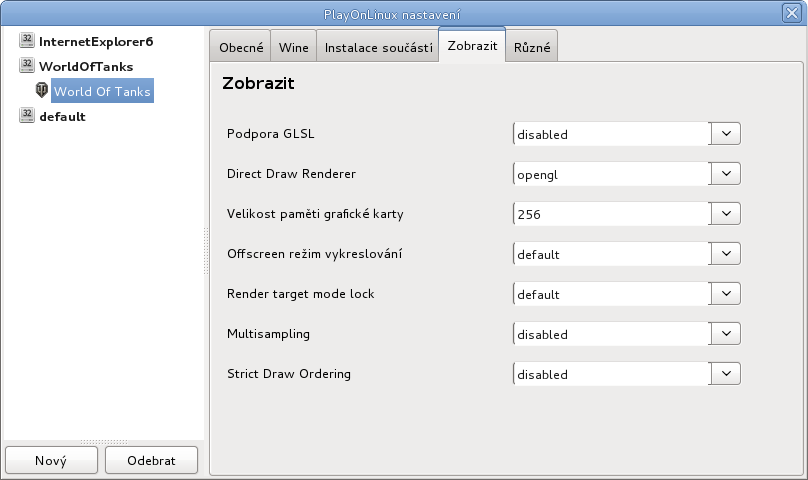Open the Render target mode lock dropdown
This screenshot has height=480, width=808.
click(x=627, y=293)
